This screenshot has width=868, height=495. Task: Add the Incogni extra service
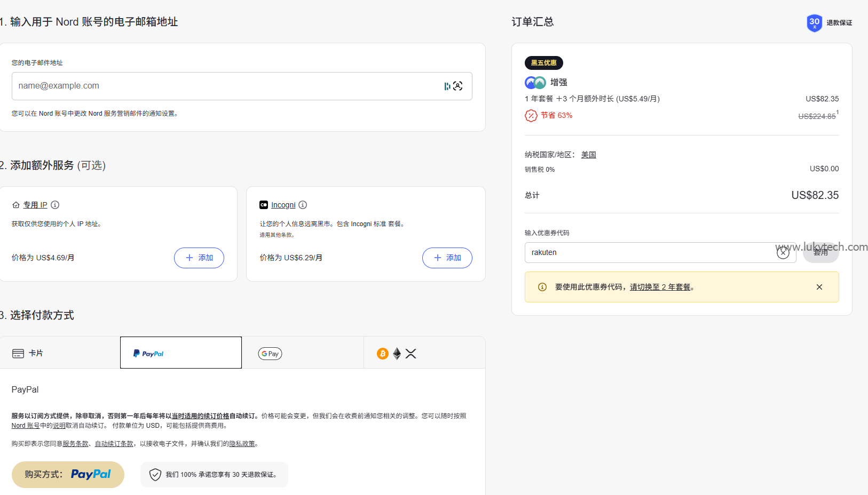pos(447,258)
